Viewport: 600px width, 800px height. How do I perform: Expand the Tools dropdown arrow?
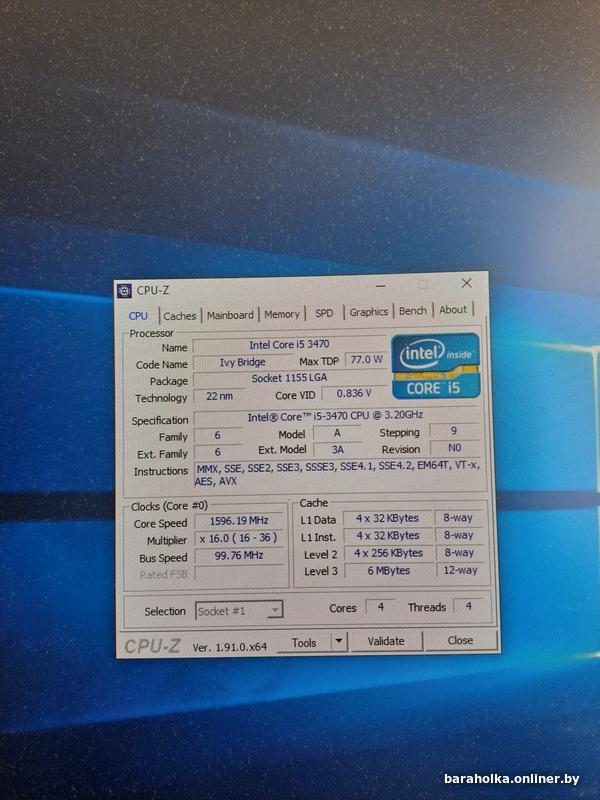pos(339,642)
